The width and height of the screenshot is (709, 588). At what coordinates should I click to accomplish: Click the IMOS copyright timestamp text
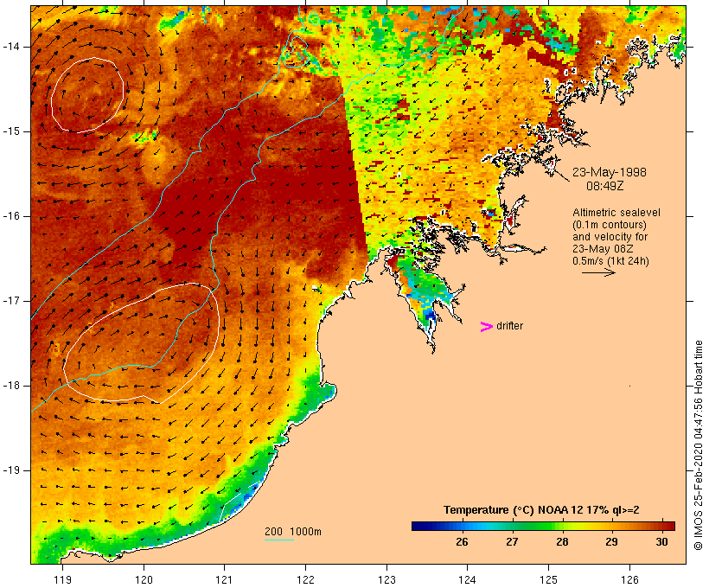[x=698, y=445]
